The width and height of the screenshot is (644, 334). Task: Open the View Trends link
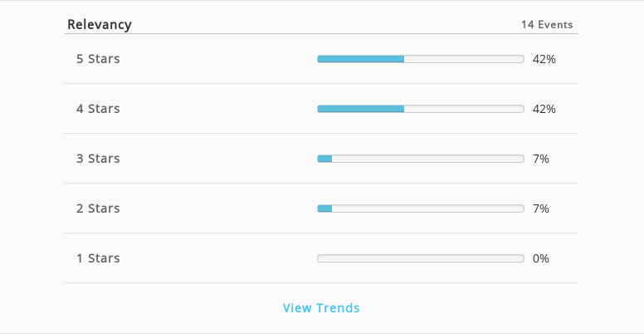(x=321, y=307)
